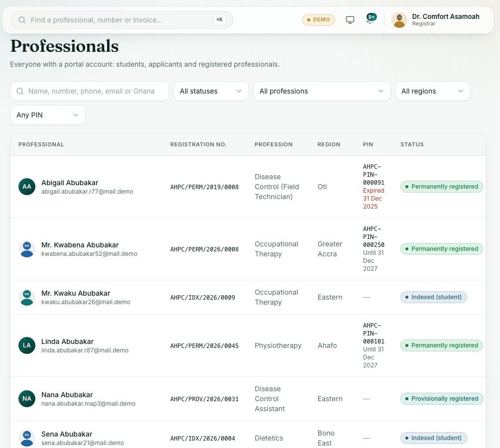Click Oti region cell

[322, 187]
